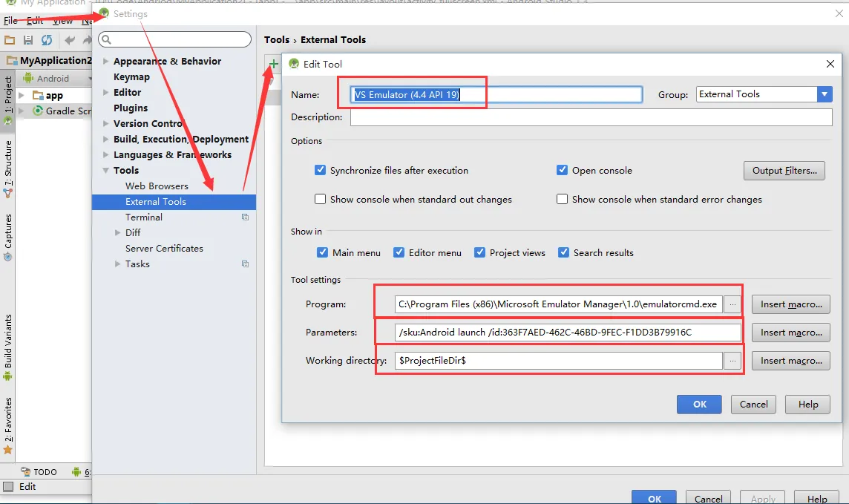Viewport: 849px width, 504px height.
Task: Click the Open folder toolbar icon
Action: coord(10,39)
